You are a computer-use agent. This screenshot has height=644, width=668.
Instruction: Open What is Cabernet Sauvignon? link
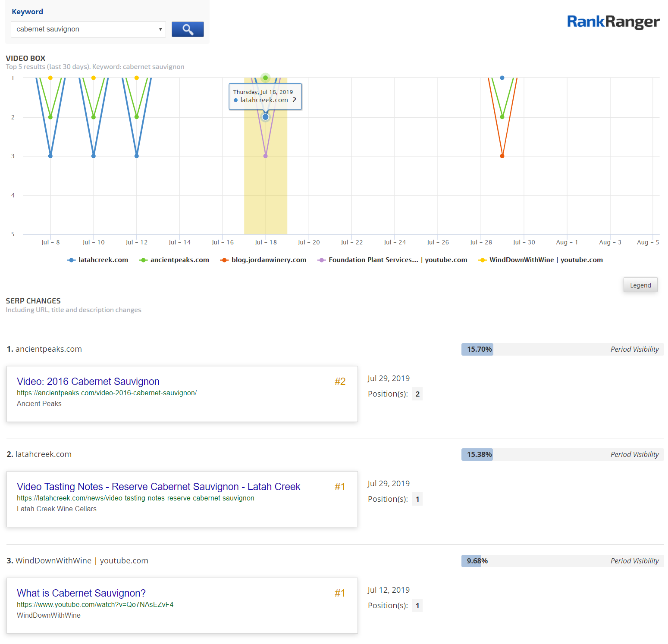(81, 593)
